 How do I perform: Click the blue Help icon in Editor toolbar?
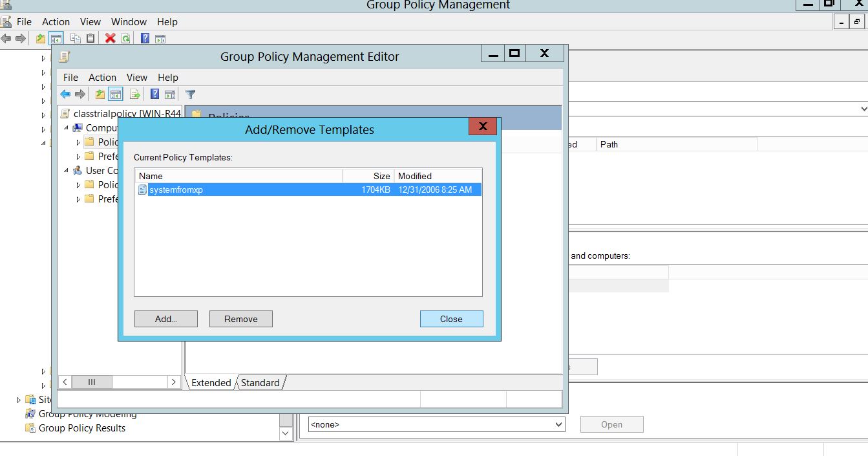pyautogui.click(x=155, y=94)
